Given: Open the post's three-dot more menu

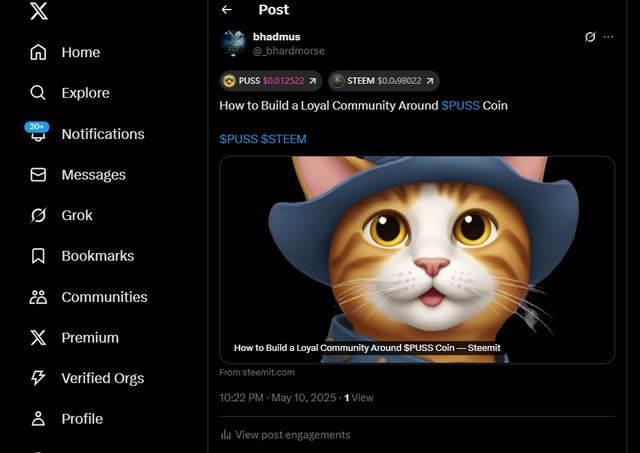Looking at the screenshot, I should [608, 37].
